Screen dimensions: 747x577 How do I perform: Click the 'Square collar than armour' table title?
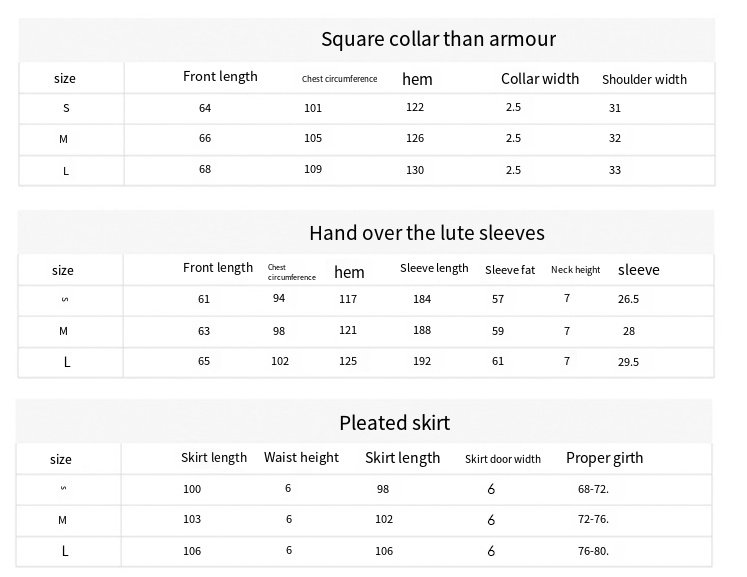pos(438,40)
